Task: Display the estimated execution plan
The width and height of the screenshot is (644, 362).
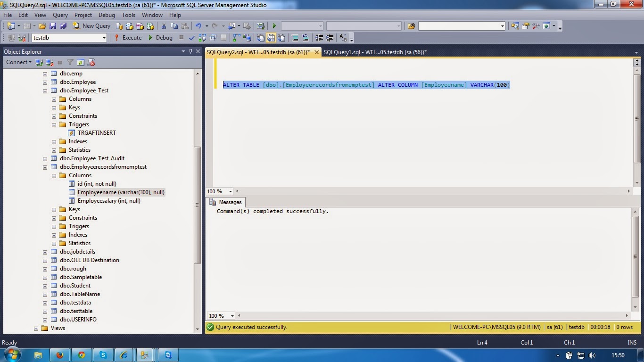Action: pyautogui.click(x=202, y=38)
